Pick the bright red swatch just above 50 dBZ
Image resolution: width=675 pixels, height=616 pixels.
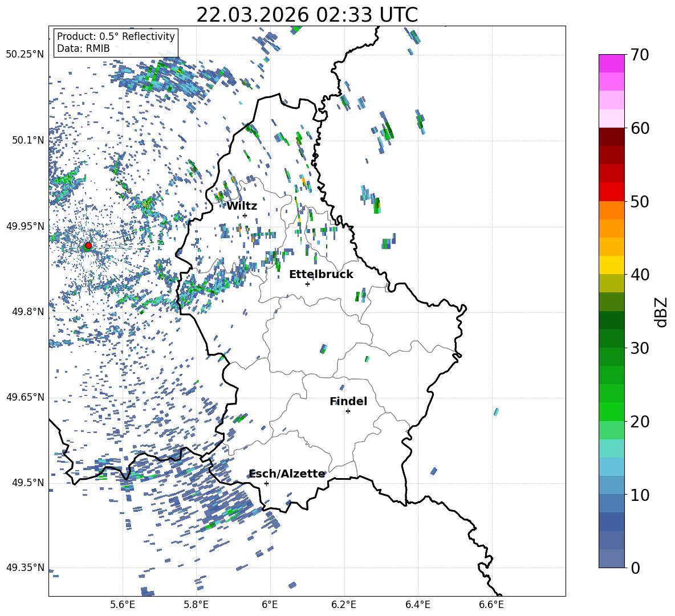click(612, 191)
